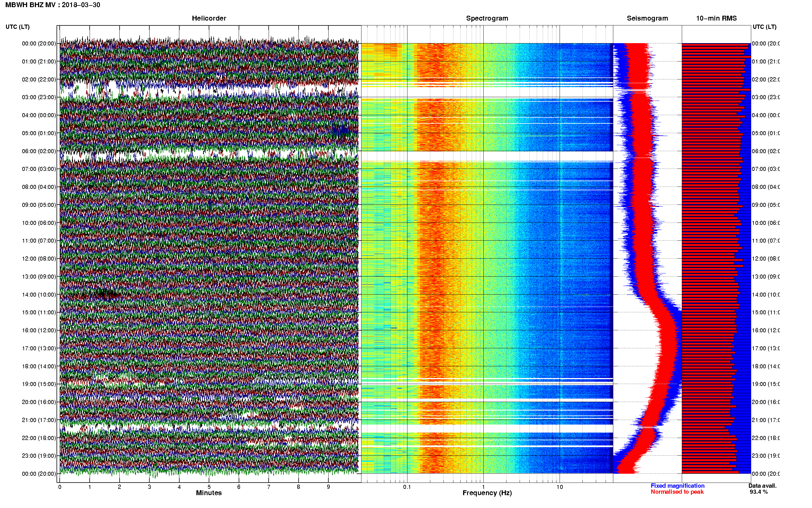
Task: Select the 'Helicorder' panel heading
Action: pyautogui.click(x=209, y=19)
